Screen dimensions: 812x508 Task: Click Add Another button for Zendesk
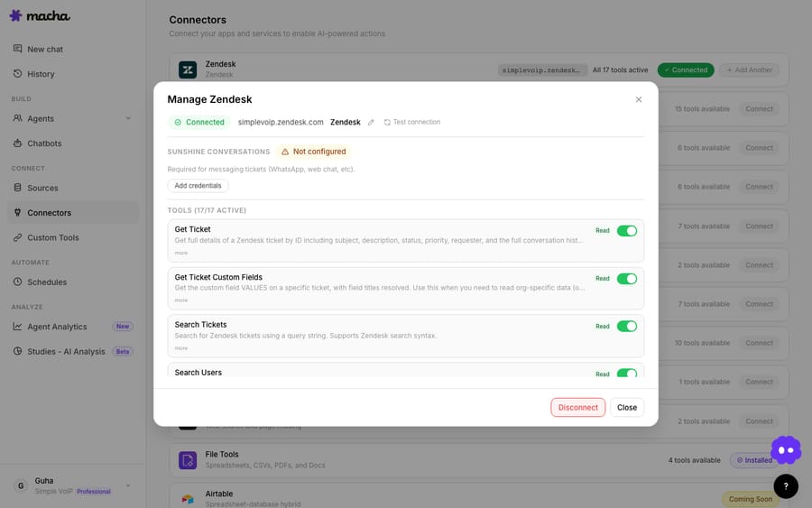click(x=749, y=69)
